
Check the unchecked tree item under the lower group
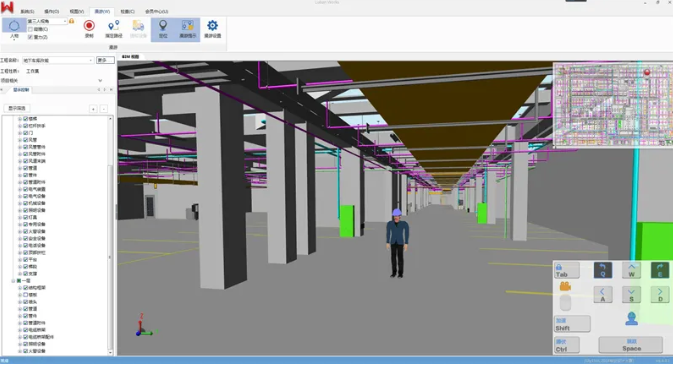click(26, 295)
